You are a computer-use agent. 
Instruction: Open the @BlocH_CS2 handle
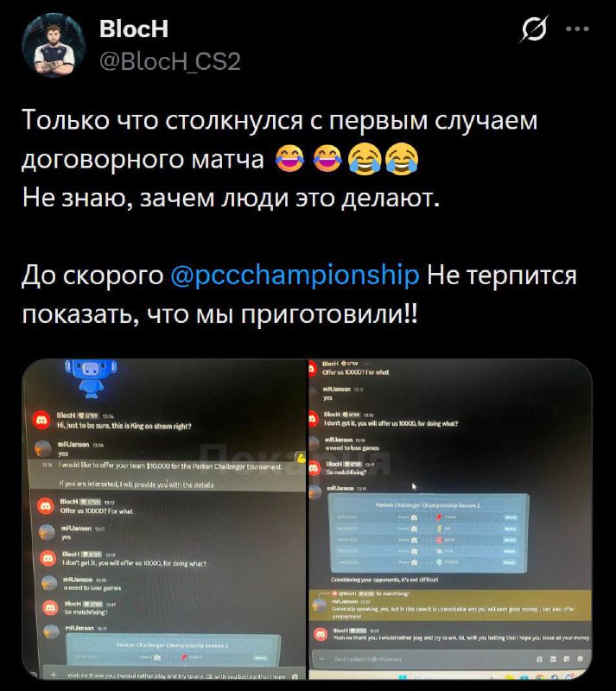pyautogui.click(x=170, y=61)
